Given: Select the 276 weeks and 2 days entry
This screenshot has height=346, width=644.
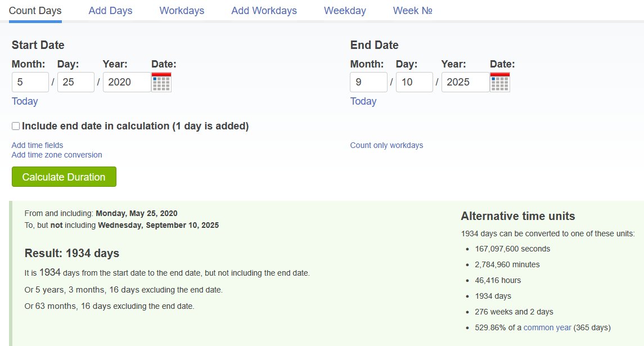Looking at the screenshot, I should [514, 312].
